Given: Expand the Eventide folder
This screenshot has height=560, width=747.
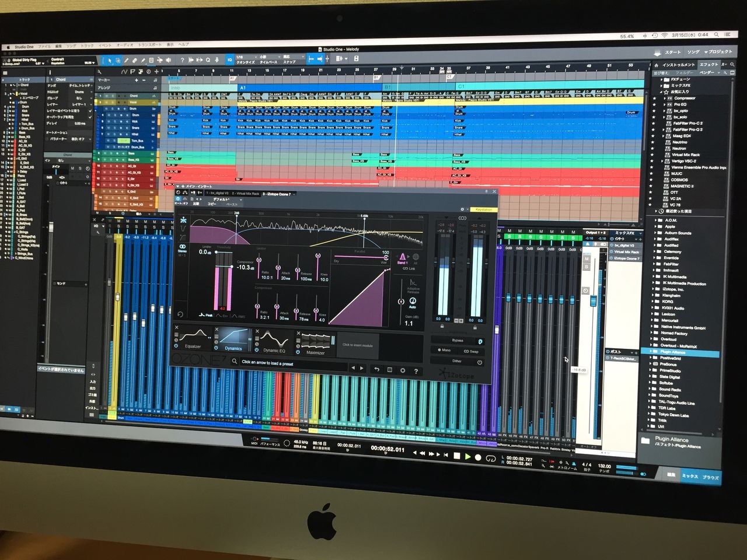Looking at the screenshot, I should [654, 258].
